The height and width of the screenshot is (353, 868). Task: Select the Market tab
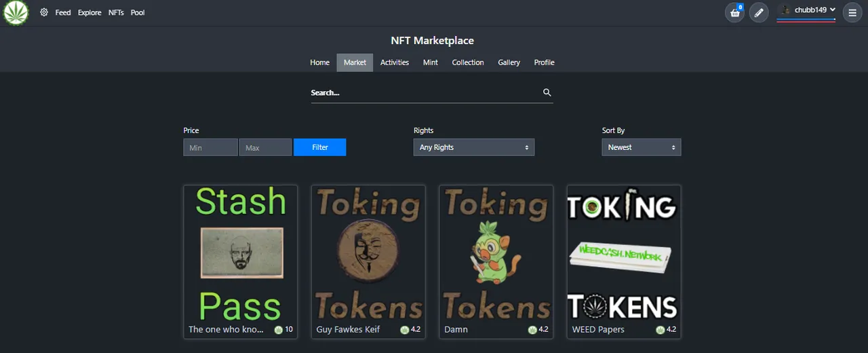click(355, 62)
